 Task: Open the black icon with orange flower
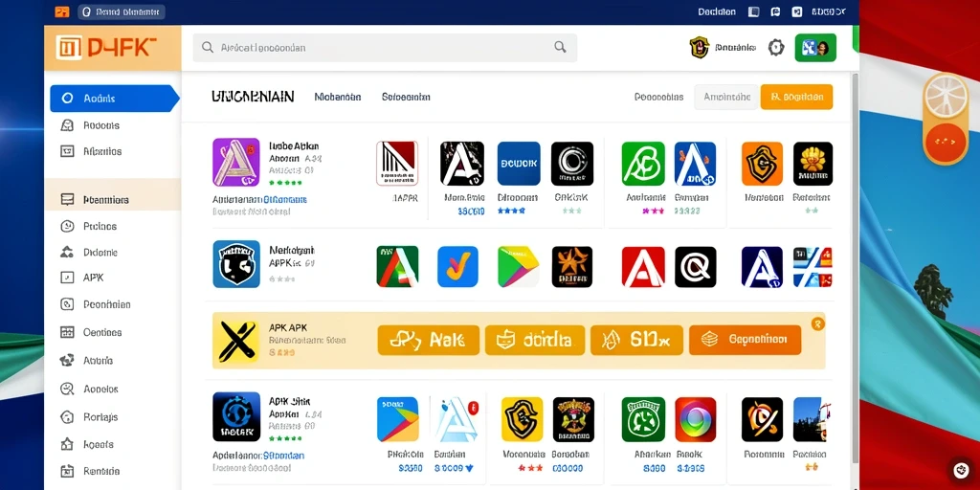(813, 163)
